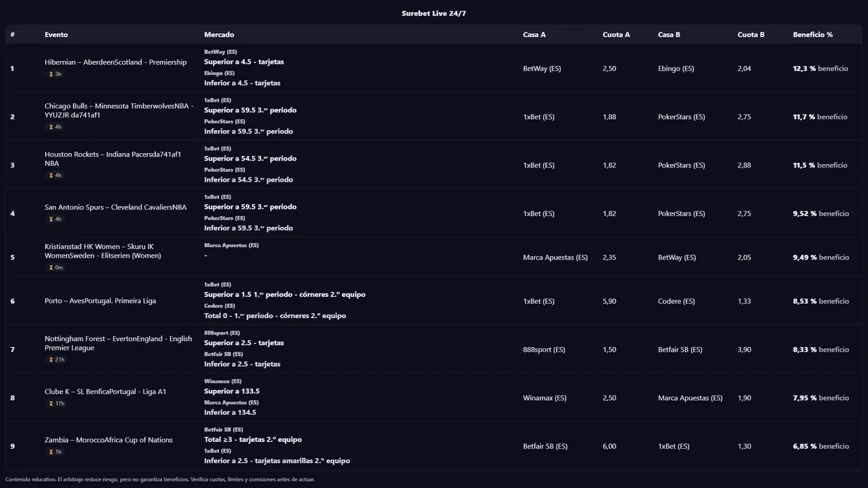The width and height of the screenshot is (868, 488).
Task: Click the Cuota A column header
Action: pos(616,35)
